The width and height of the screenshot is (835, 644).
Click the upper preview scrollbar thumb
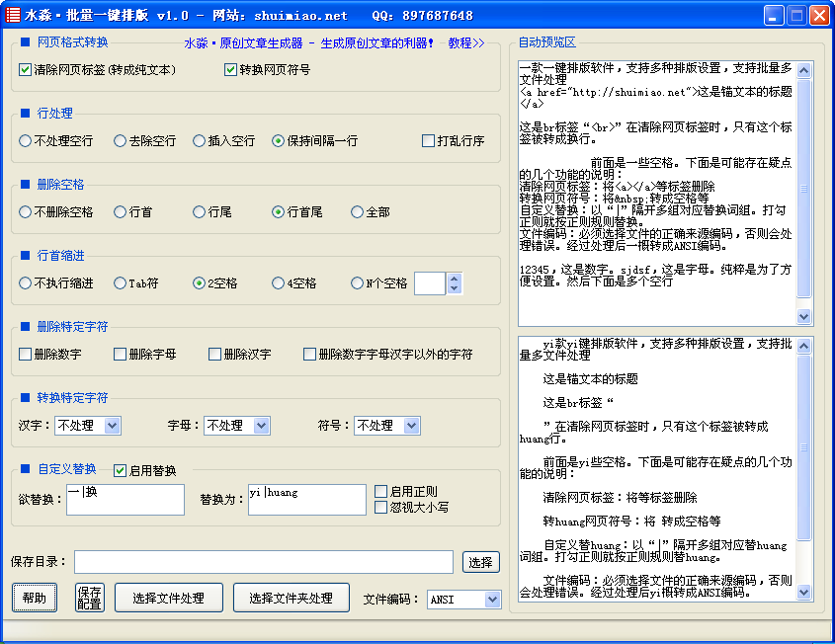click(x=804, y=189)
